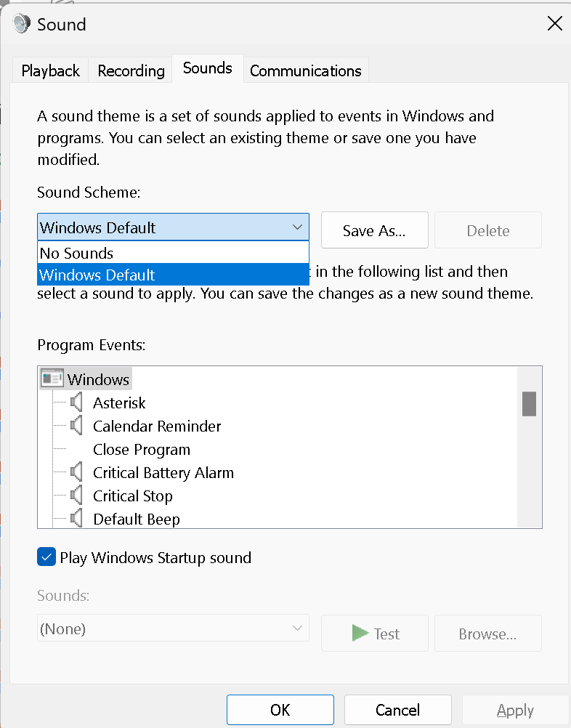Select the Windows root in Program Events
Viewport: 571px width, 728px height.
click(98, 379)
